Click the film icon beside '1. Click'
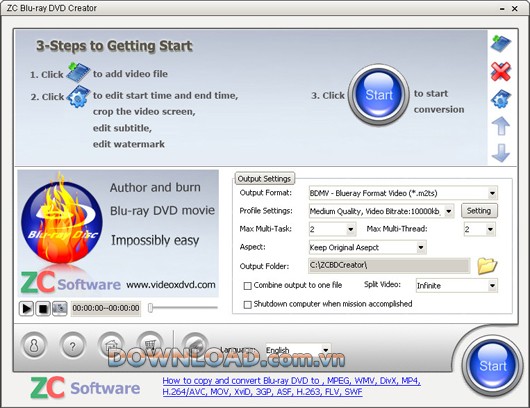530x408 pixels. point(78,72)
